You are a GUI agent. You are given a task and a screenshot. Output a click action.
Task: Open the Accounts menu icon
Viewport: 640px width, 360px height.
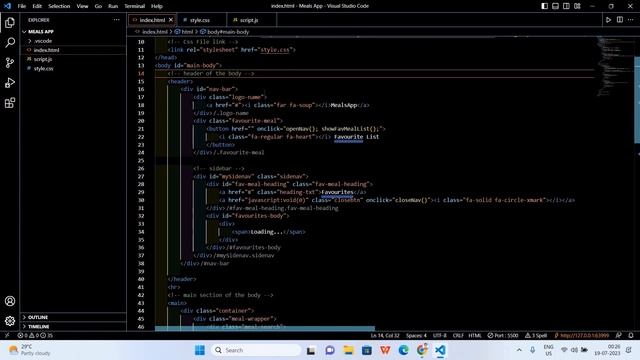pyautogui.click(x=10, y=301)
